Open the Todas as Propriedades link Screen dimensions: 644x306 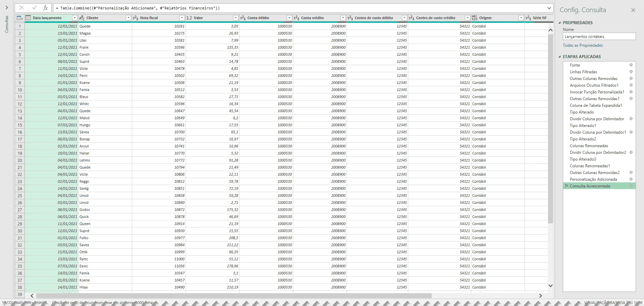583,45
